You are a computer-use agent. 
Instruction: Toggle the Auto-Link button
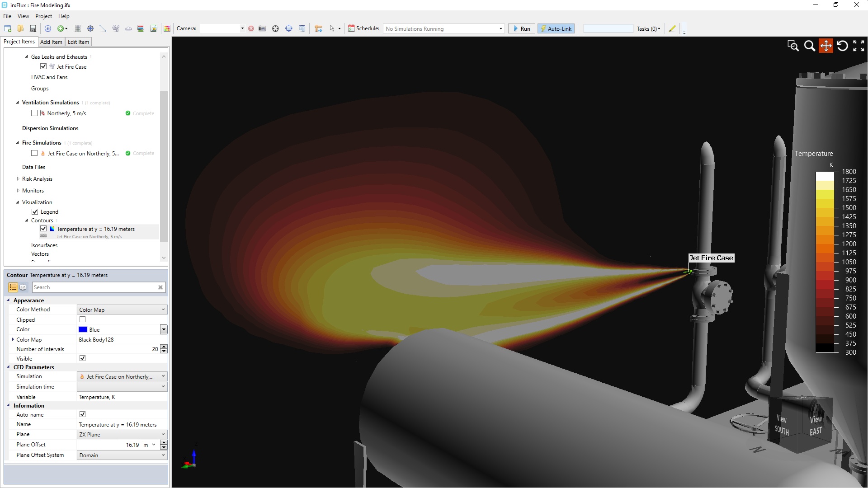[556, 28]
